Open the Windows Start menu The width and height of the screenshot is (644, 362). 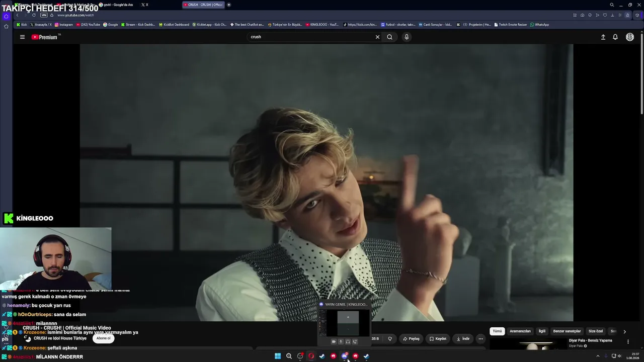click(x=278, y=356)
